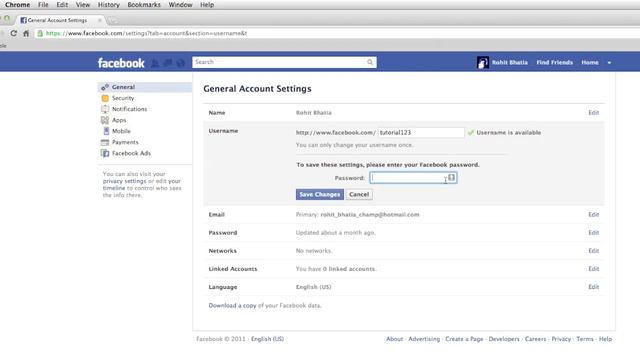Open the History menu
640x360 pixels.
coord(109,5)
